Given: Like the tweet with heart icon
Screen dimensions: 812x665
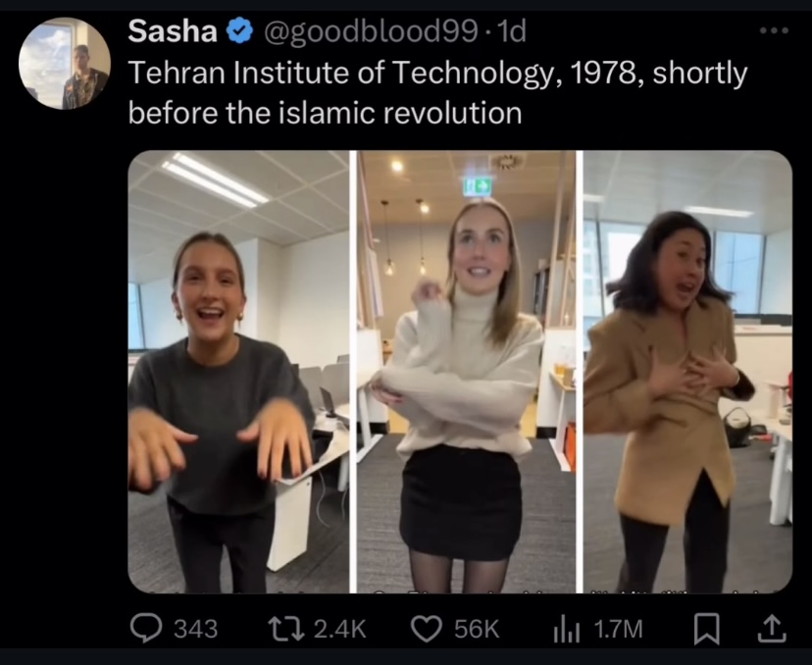Looking at the screenshot, I should click(427, 629).
